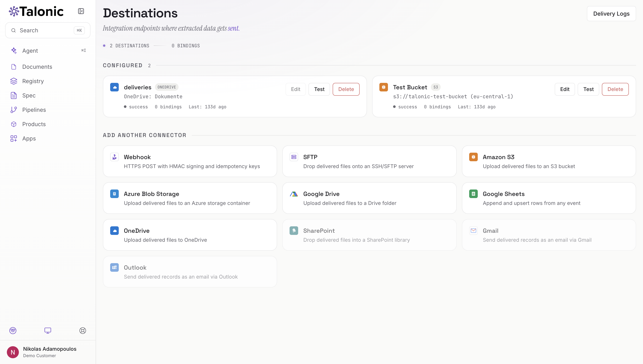Click the Test Bucket S3 icon

[x=383, y=87]
